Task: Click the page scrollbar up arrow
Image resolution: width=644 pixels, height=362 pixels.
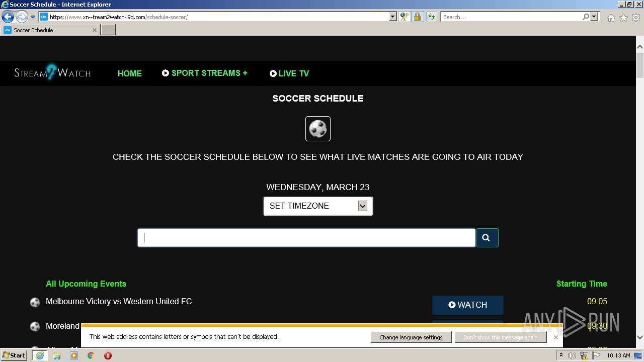Action: pos(639,47)
